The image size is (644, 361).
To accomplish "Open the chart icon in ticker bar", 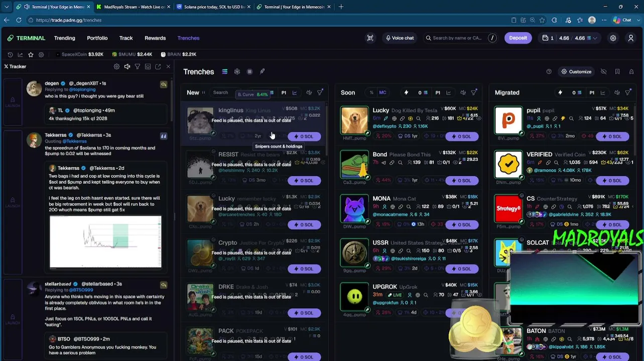I will click(x=20, y=55).
